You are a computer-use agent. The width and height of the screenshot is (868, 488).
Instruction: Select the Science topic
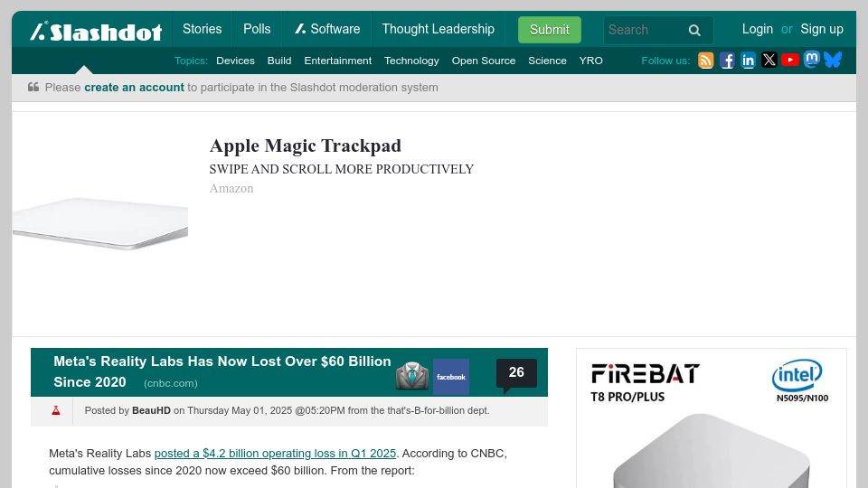(547, 61)
